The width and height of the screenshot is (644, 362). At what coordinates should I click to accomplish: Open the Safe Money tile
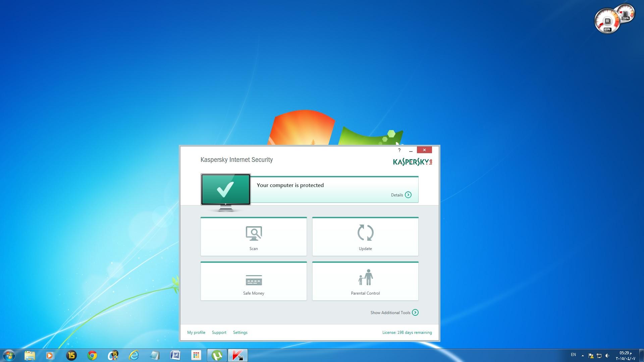click(x=254, y=281)
